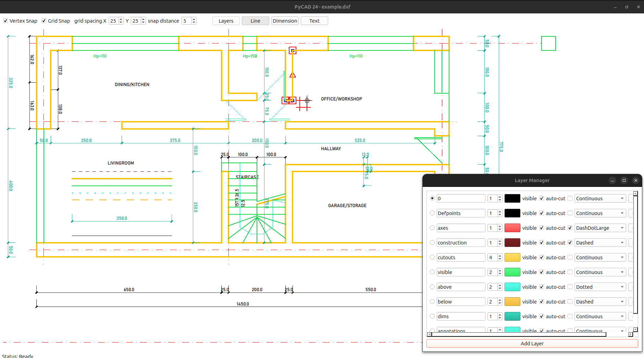
Task: Toggle auto-cut checkbox for axes layer
Action: [570, 228]
